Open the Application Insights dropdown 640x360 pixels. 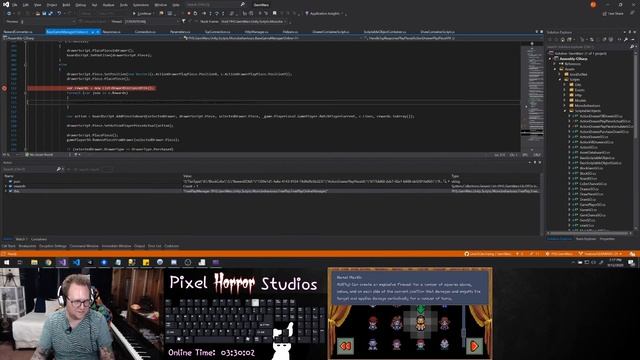point(324,13)
